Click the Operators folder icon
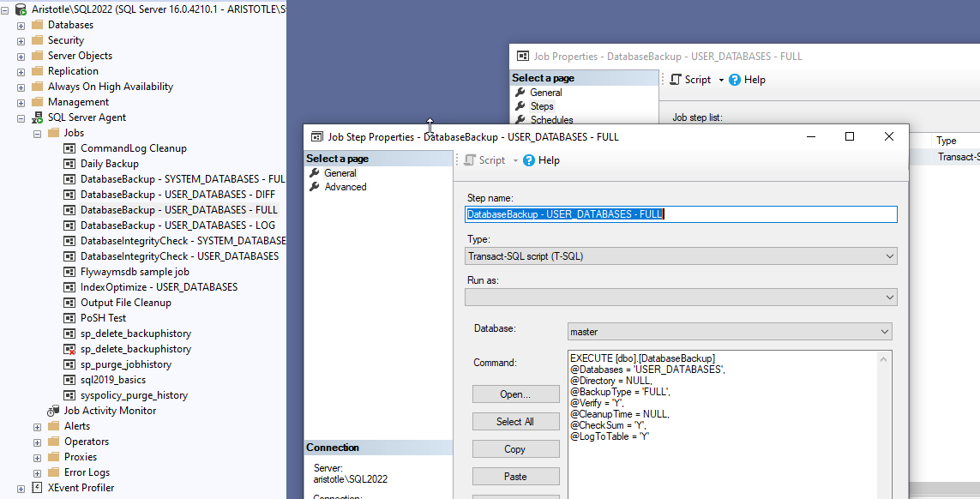 point(54,442)
